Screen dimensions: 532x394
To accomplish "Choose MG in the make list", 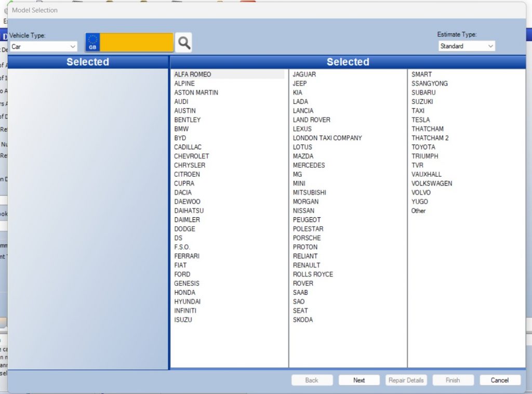I will tap(297, 175).
